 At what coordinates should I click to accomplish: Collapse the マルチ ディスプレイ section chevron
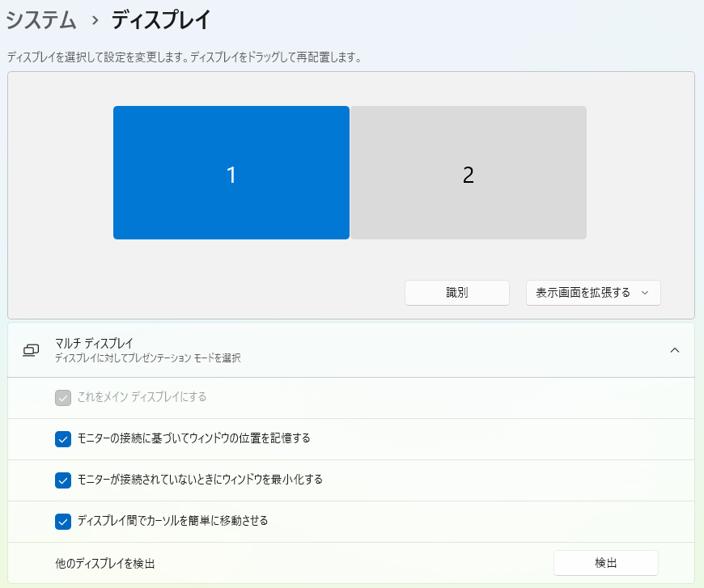[x=675, y=350]
